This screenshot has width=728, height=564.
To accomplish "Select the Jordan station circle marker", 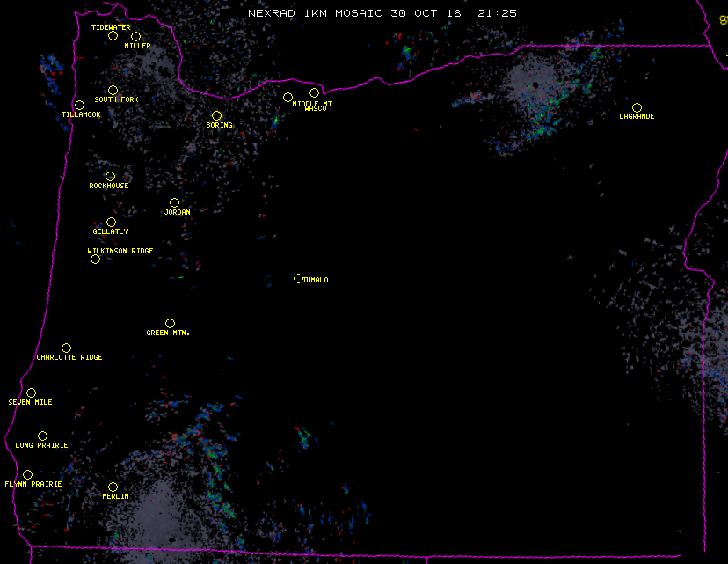I will pos(174,202).
